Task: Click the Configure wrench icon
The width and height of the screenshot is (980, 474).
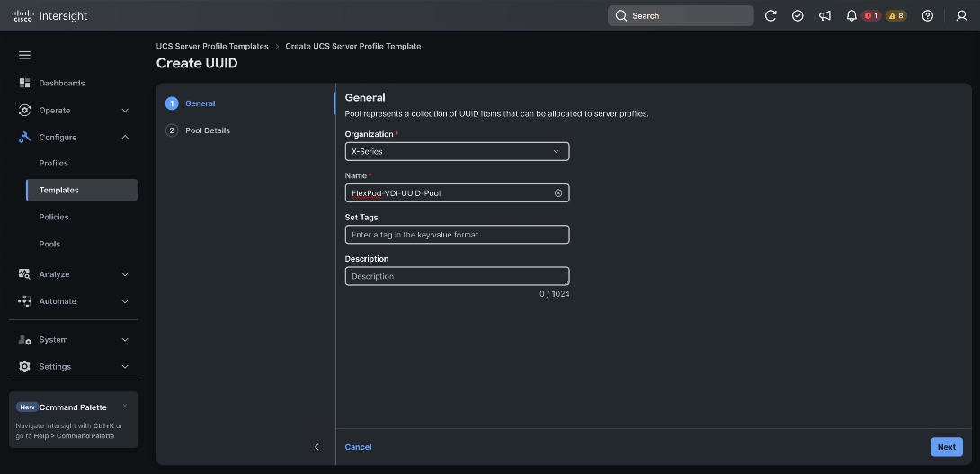Action: pyautogui.click(x=24, y=137)
